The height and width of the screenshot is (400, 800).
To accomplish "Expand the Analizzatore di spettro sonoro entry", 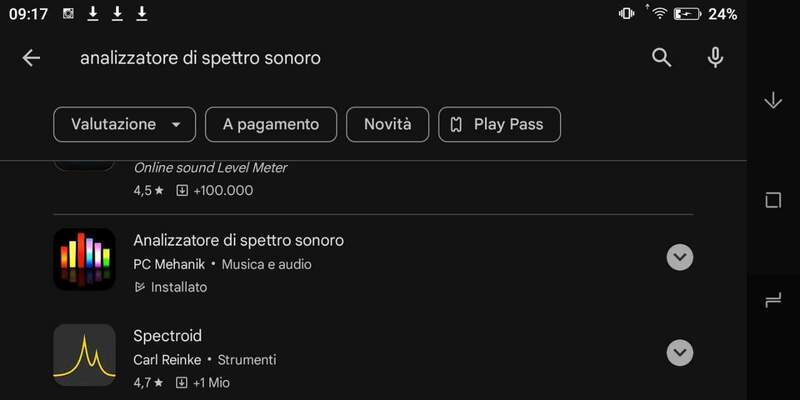I will point(679,258).
